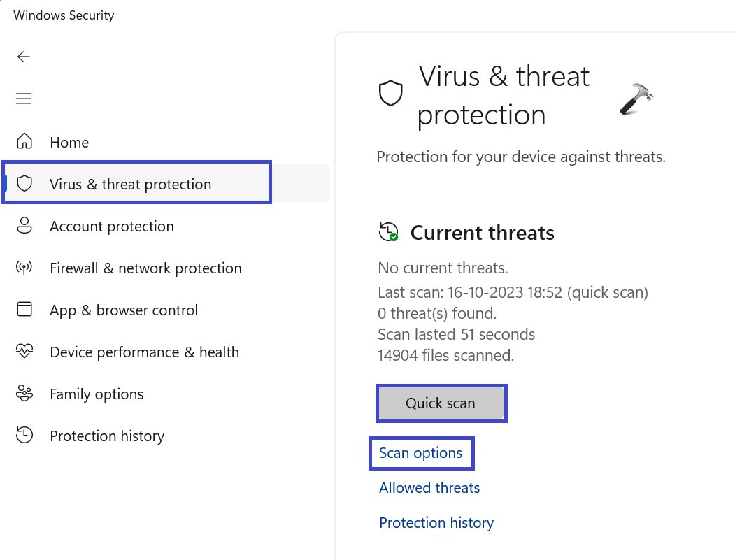
Task: Click the Device performance heart icon
Action: coord(24,352)
